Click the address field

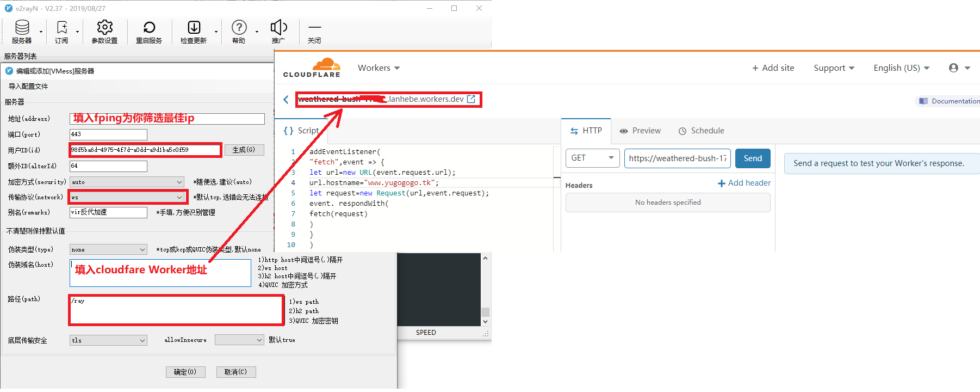[167, 119]
